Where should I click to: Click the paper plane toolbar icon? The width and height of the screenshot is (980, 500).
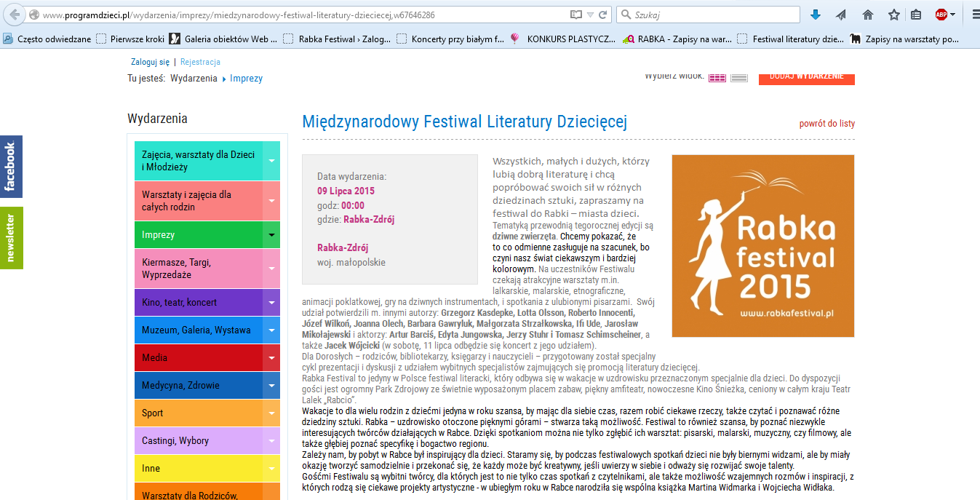[842, 15]
